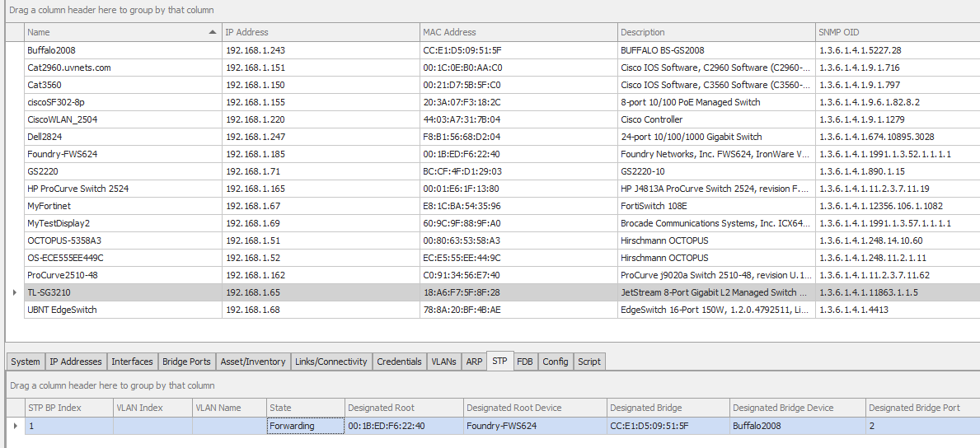Screen dimensions: 980x448
Task: Sort by the IP Address column header
Action: pyautogui.click(x=321, y=32)
